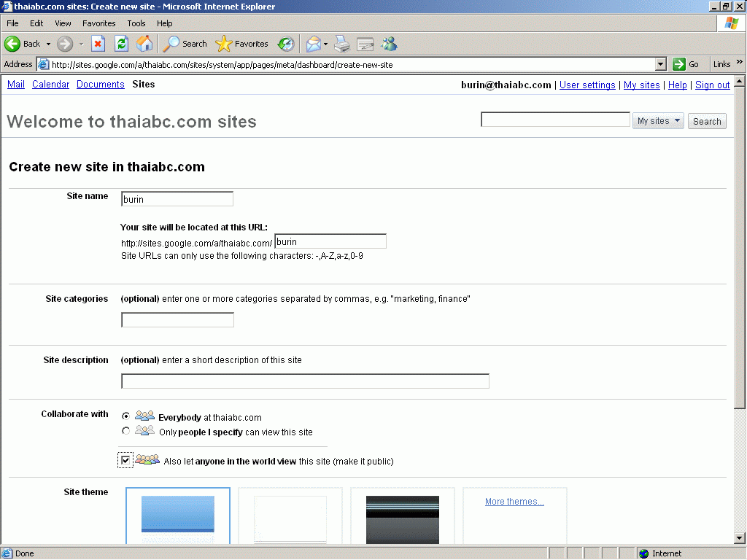The height and width of the screenshot is (560, 747).
Task: Click into the Site description field
Action: tap(305, 381)
